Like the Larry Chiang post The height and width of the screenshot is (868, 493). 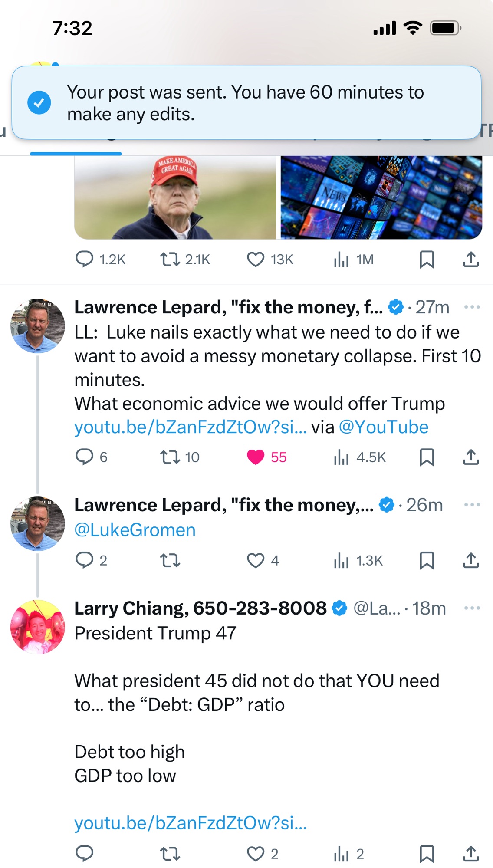[x=256, y=854]
